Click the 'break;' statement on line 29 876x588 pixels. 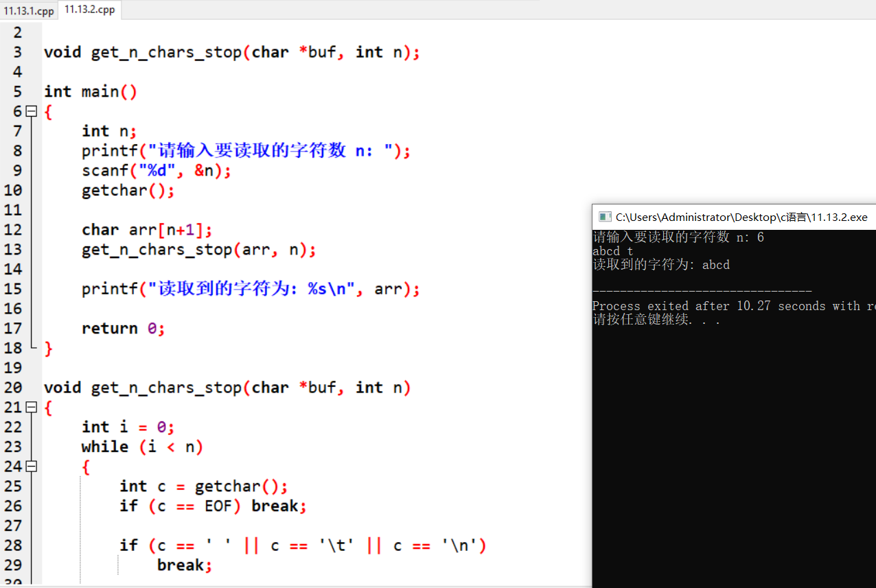point(185,565)
